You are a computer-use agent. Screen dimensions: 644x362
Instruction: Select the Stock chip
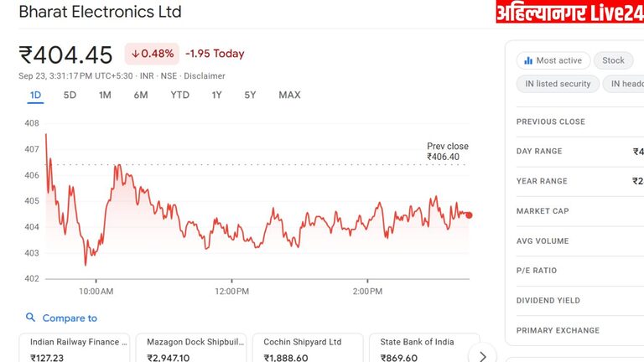coord(613,60)
